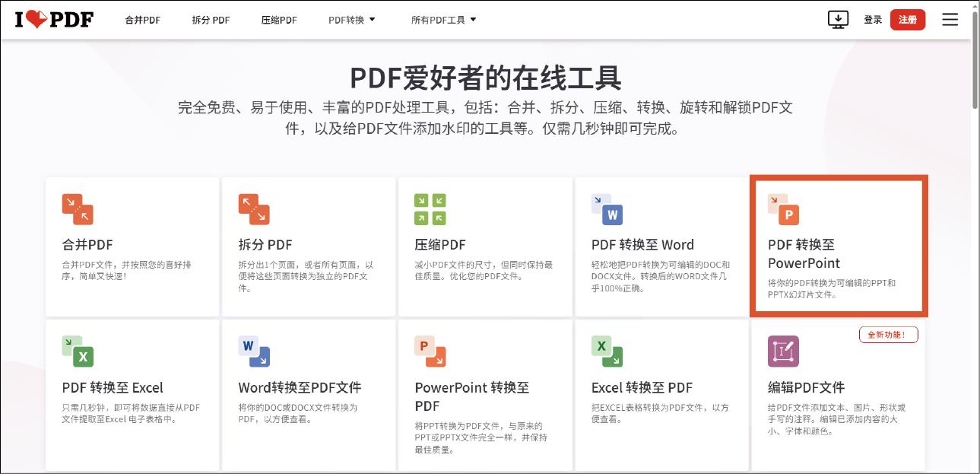The height and width of the screenshot is (474, 980).
Task: Expand the 所有PDF工具 dropdown menu
Action: point(444,20)
